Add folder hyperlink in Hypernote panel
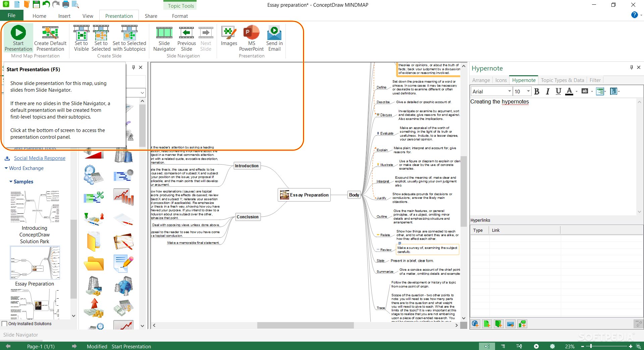644x350 pixels. (499, 324)
